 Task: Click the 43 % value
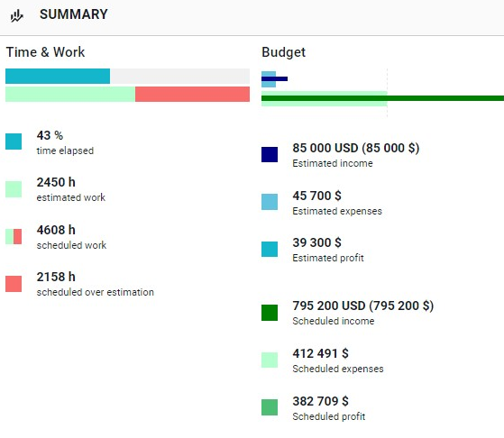coord(50,135)
